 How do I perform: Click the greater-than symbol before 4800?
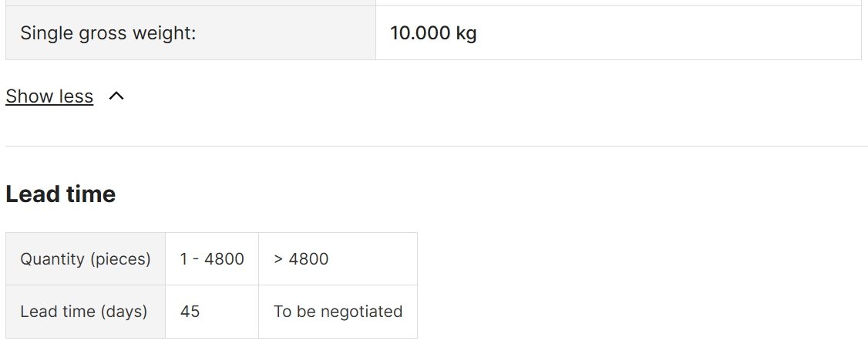[278, 258]
